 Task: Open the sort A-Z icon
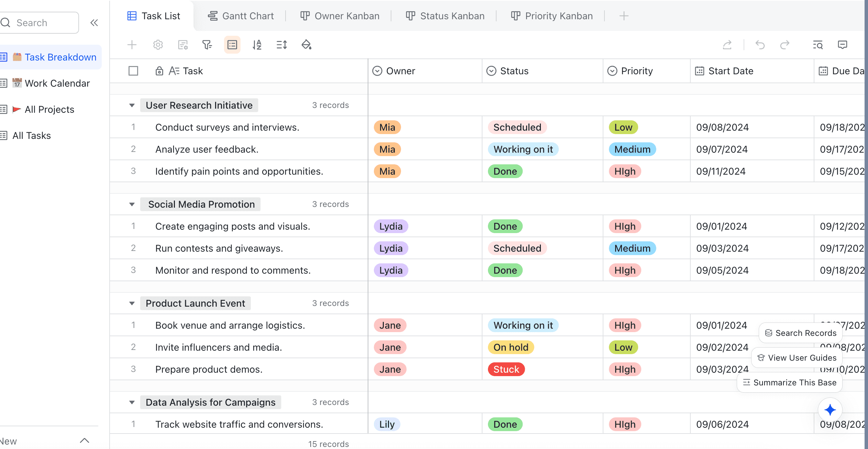pyautogui.click(x=257, y=45)
